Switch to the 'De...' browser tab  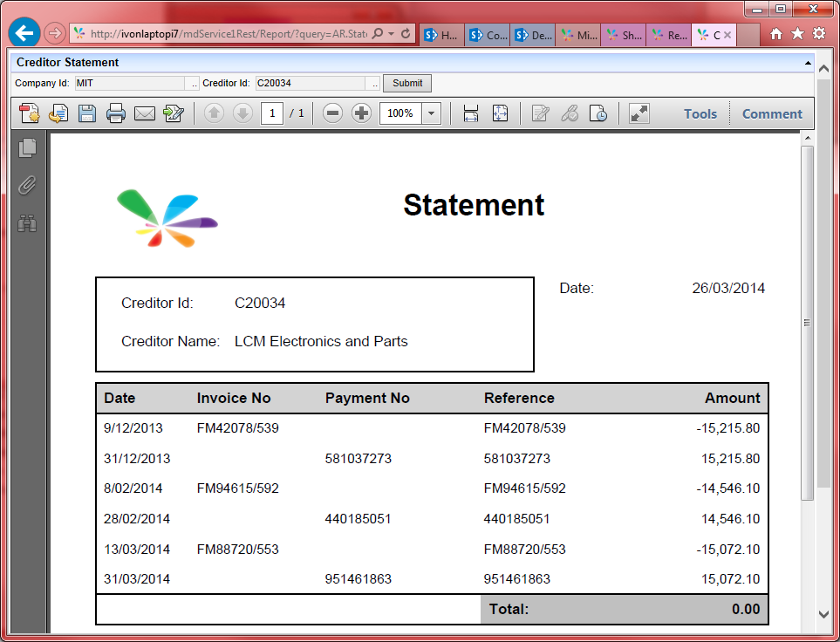[533, 36]
